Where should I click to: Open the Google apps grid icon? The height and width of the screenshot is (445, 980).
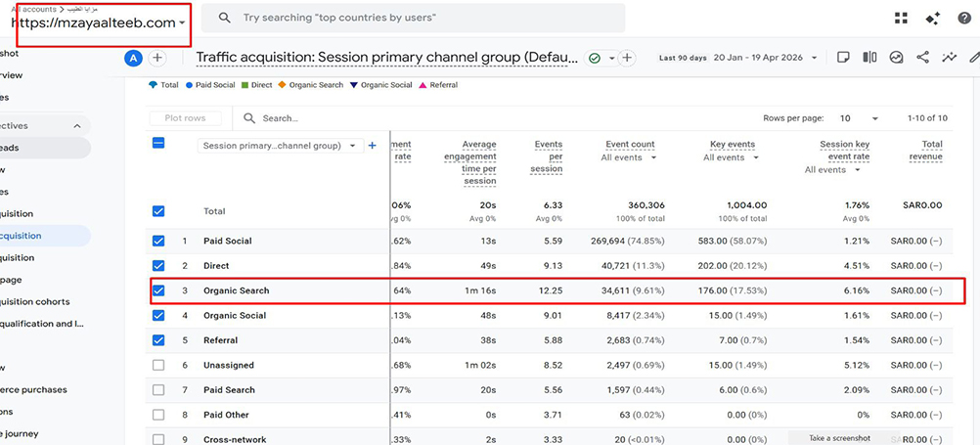[x=901, y=18]
